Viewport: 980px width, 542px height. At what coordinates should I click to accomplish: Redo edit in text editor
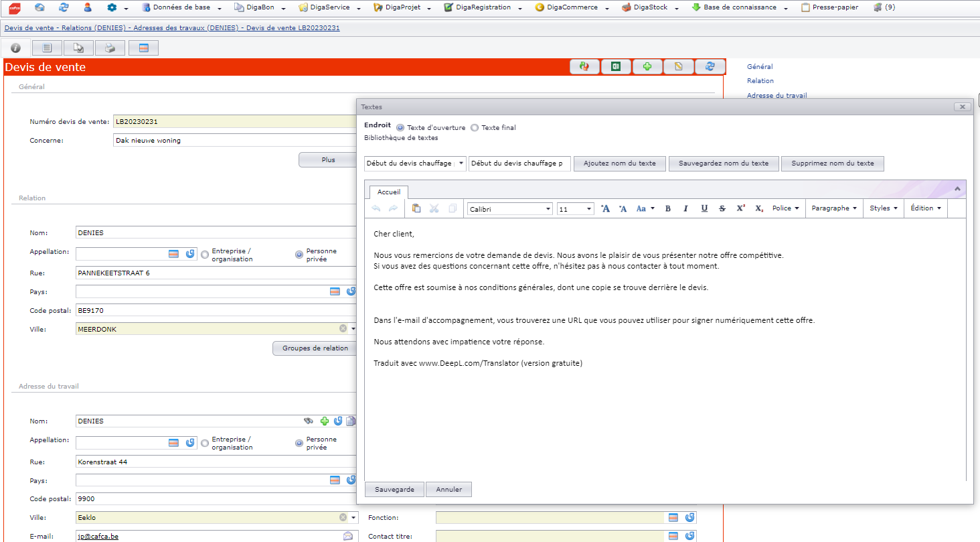click(x=393, y=208)
